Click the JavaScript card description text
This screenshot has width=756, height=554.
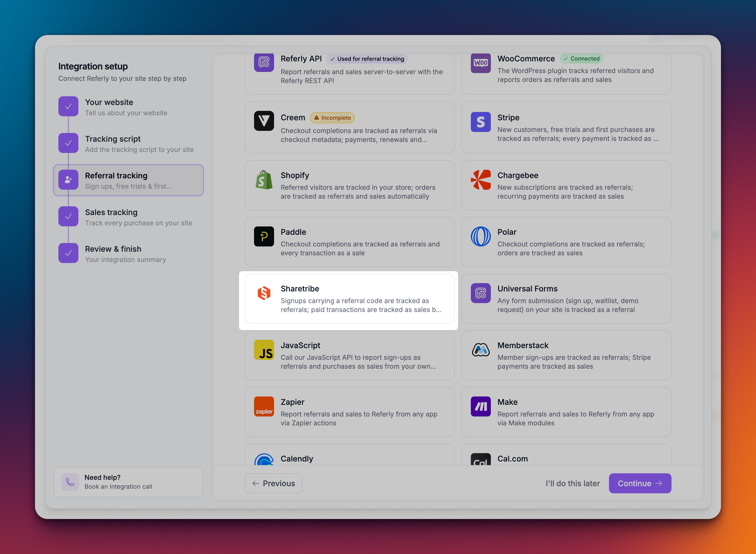point(358,362)
